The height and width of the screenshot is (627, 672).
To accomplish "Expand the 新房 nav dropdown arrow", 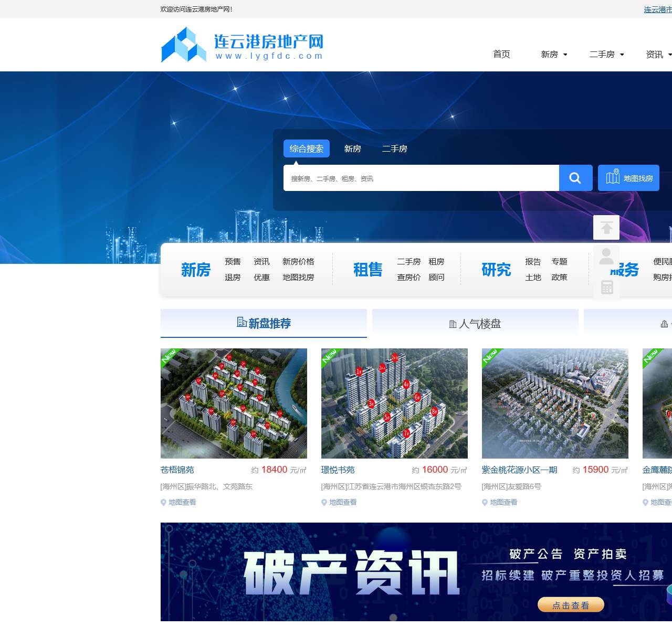I will tap(565, 55).
